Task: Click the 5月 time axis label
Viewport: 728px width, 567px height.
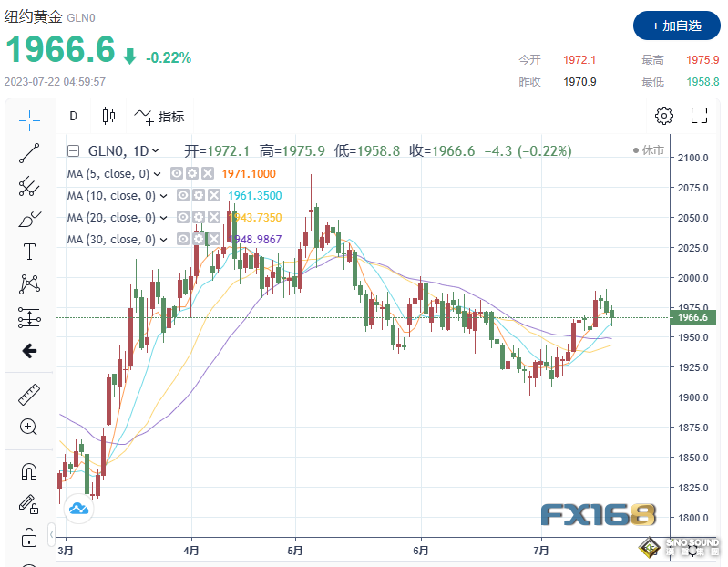Action: pyautogui.click(x=295, y=551)
